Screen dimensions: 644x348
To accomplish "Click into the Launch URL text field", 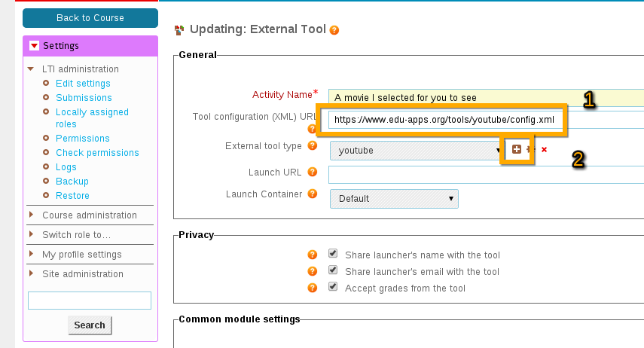I will pos(487,175).
